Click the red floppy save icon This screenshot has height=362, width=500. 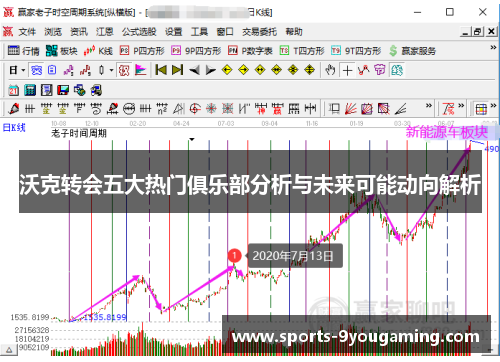[x=63, y=90]
